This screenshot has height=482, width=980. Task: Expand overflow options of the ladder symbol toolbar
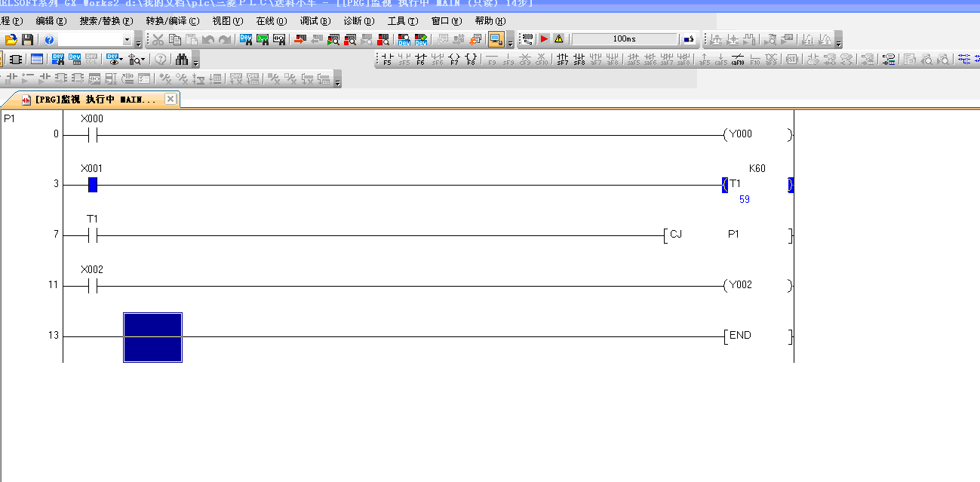(x=338, y=80)
